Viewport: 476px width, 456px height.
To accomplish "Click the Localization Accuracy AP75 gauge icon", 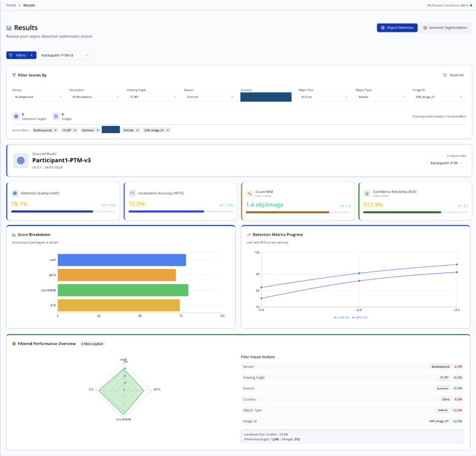I will (x=133, y=193).
